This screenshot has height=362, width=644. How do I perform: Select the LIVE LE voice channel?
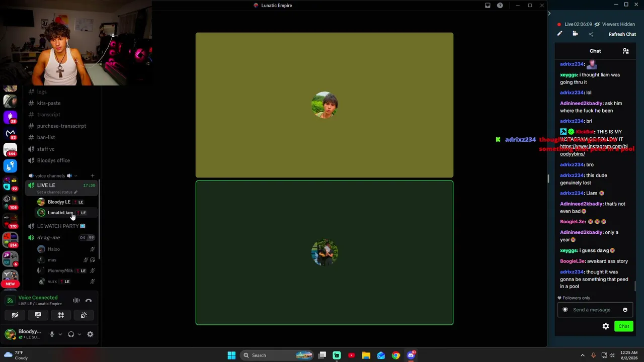pos(46,186)
